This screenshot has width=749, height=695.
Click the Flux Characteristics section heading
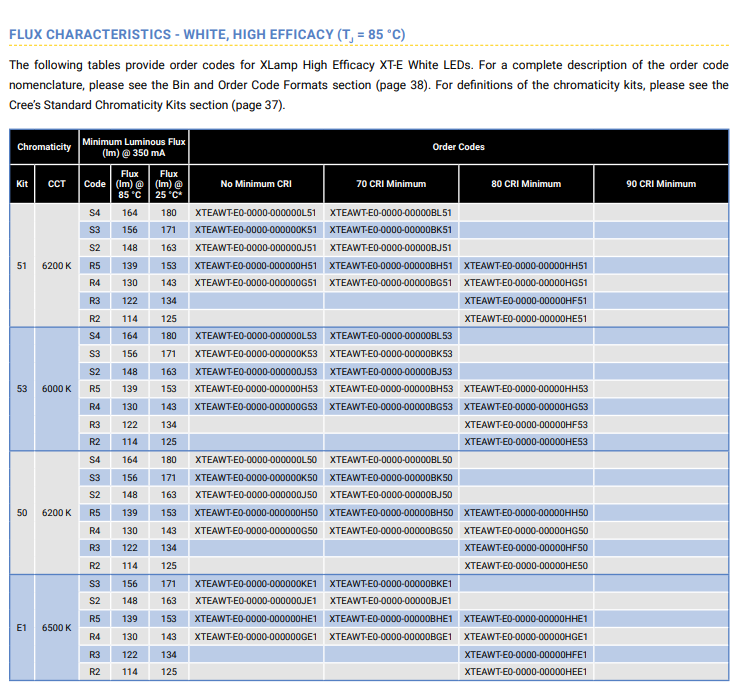coord(207,35)
